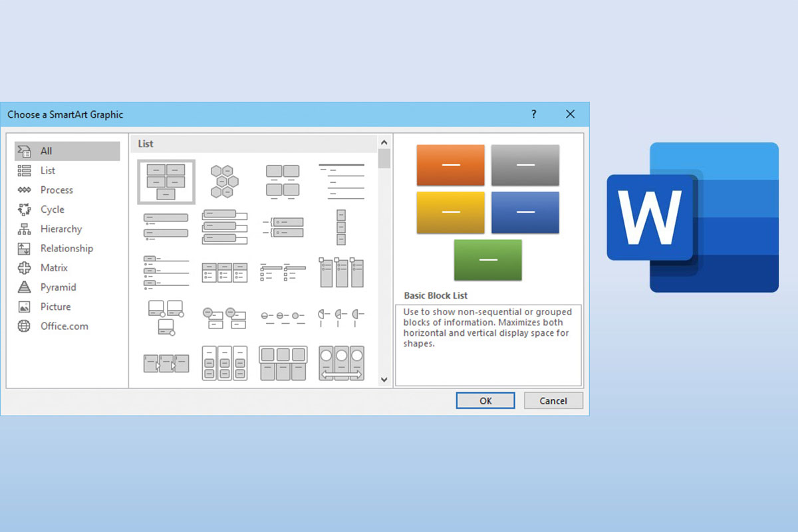Choose layout of three overlapping stacked bars

[x=225, y=227]
